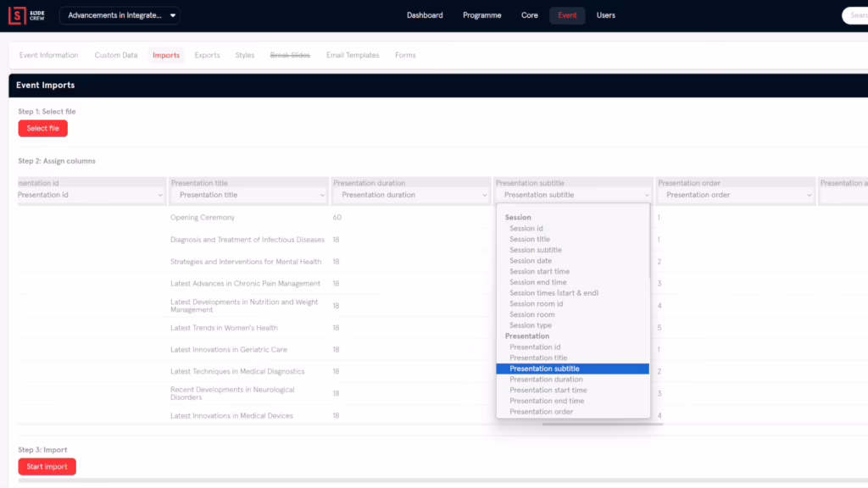This screenshot has width=868, height=488.
Task: Open the Programme menu
Action: [x=481, y=15]
